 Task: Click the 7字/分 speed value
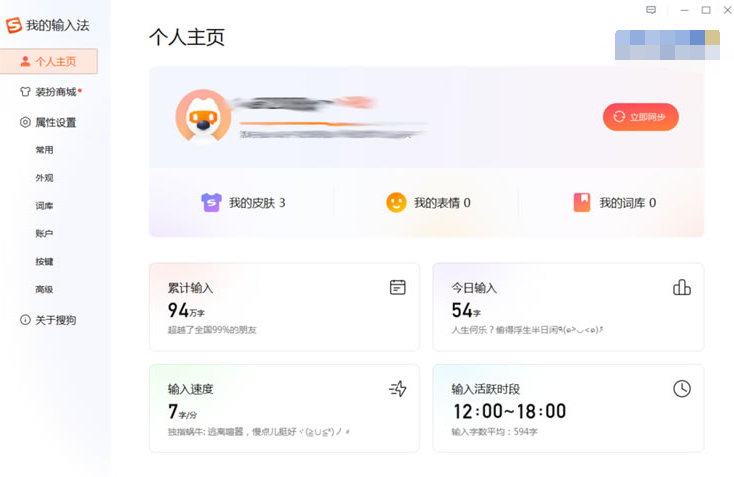click(x=182, y=412)
